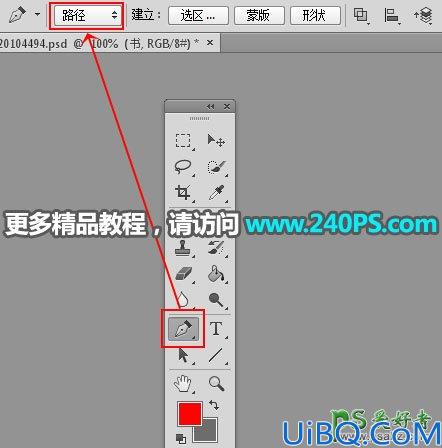Select the Hand tool
This screenshot has width=442, height=448.
(x=183, y=383)
